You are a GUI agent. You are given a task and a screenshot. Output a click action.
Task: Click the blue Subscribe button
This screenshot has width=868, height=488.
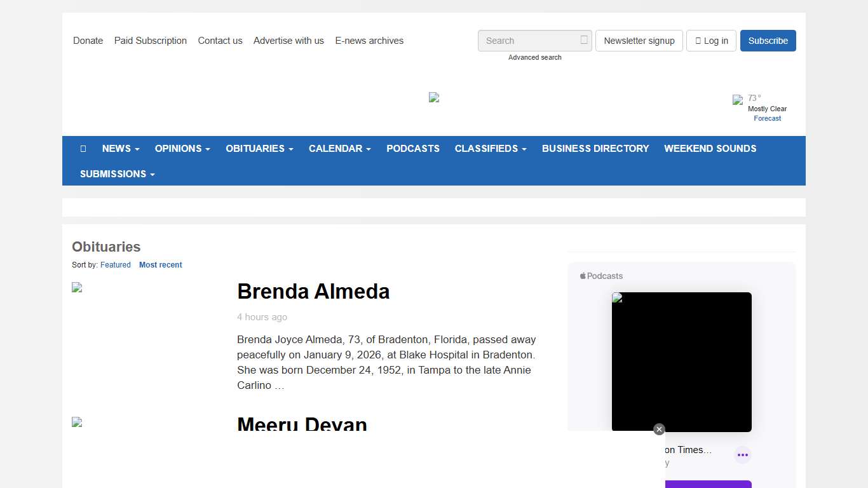(768, 41)
